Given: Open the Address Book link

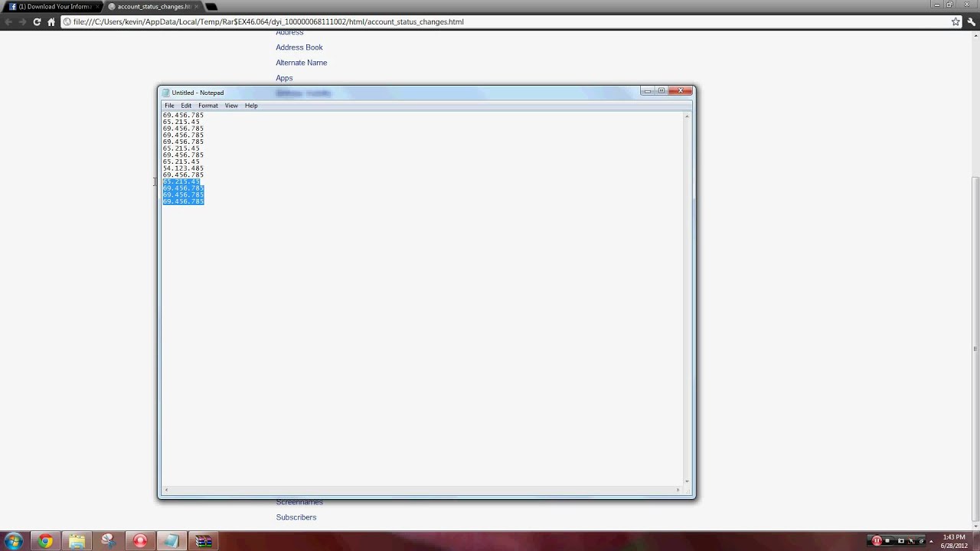Looking at the screenshot, I should pyautogui.click(x=299, y=47).
